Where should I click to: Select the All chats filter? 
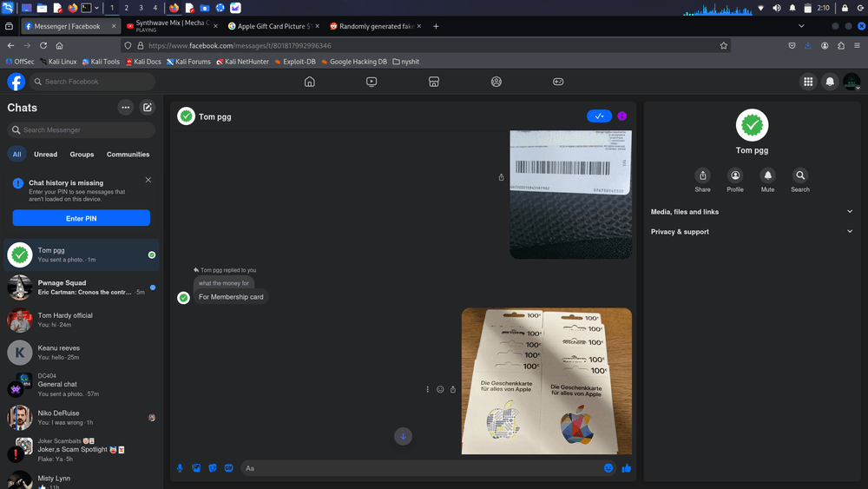click(x=17, y=154)
